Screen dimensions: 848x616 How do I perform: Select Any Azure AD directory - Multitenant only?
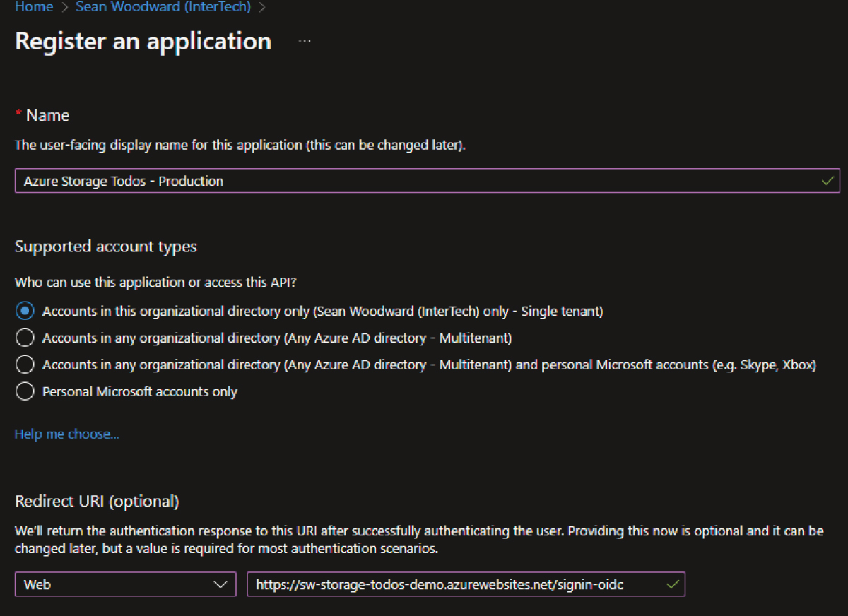(x=25, y=338)
